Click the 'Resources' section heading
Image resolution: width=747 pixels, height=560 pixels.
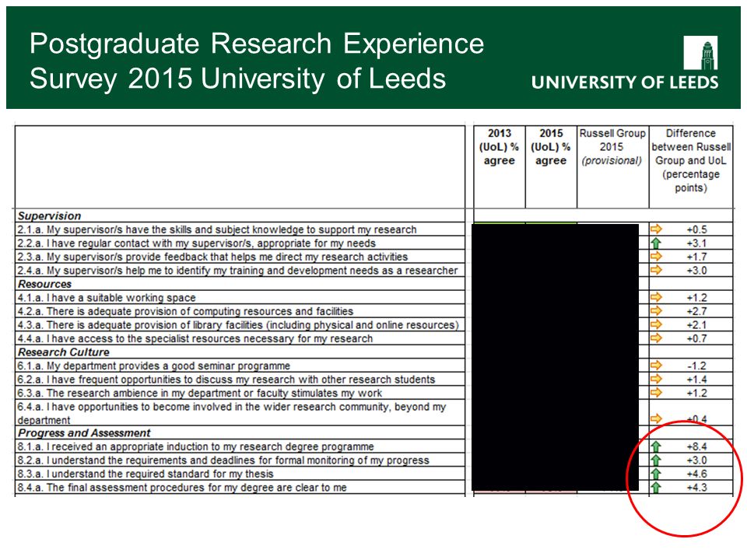pyautogui.click(x=45, y=284)
